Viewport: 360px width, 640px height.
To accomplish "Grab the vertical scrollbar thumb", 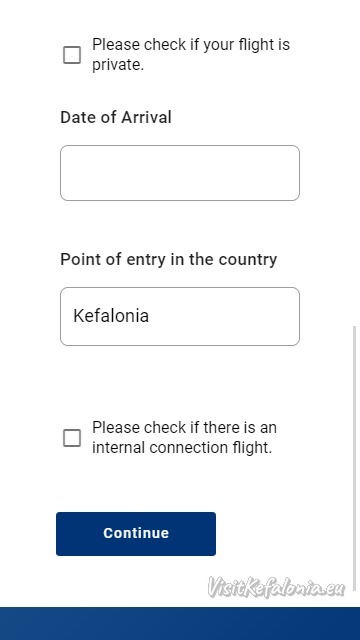I will coord(354,457).
